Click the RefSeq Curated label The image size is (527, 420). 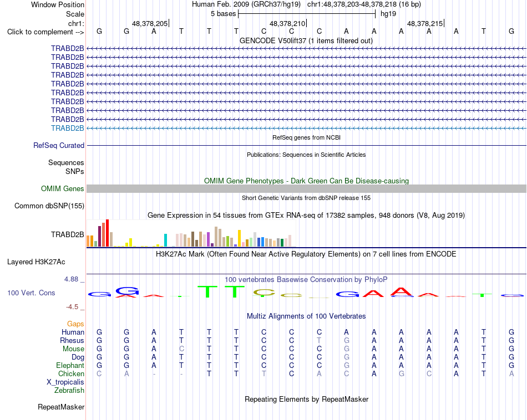[59, 145]
